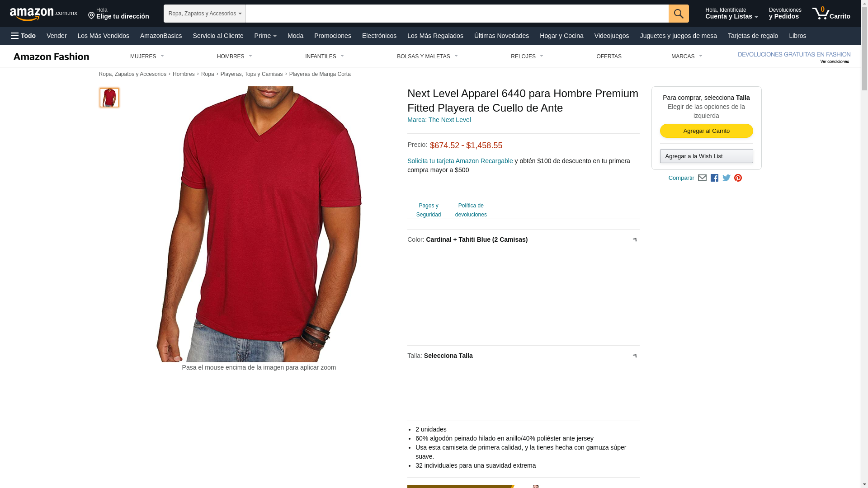Switch to Pagos y Seguridad tab
This screenshot has width=868, height=488.
click(x=428, y=210)
